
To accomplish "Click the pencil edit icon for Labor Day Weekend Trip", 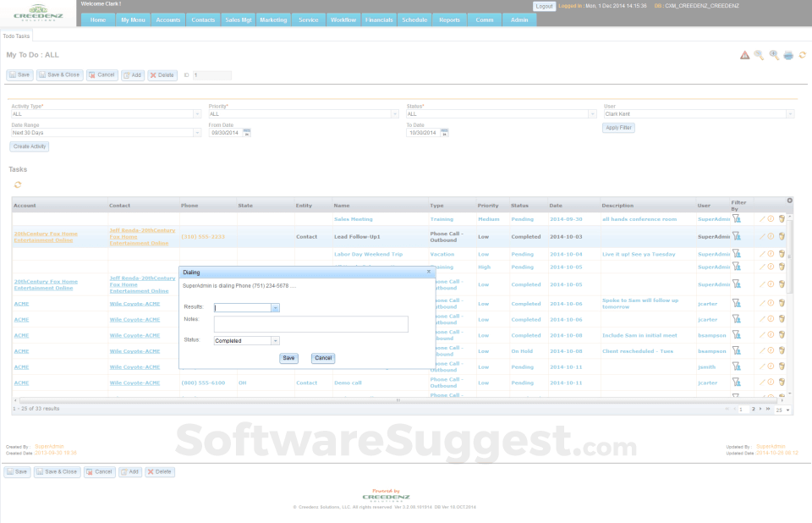I will (x=761, y=254).
